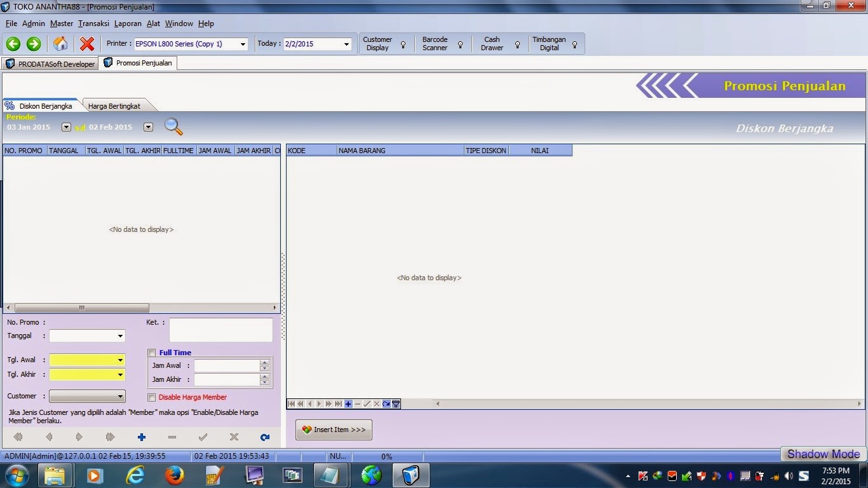Click the taskbar clock showing 7:53 PM
The height and width of the screenshot is (488, 868).
coord(836,476)
